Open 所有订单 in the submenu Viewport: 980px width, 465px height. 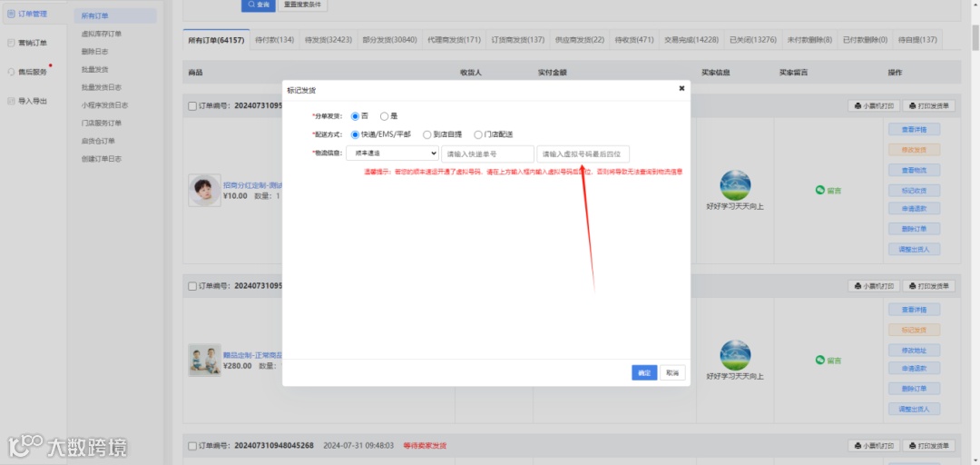pos(115,15)
